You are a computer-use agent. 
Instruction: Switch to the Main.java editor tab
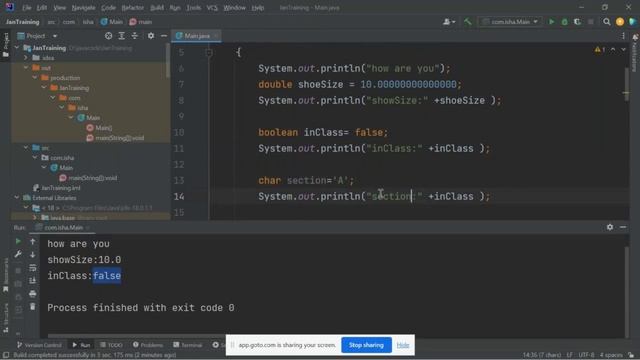pyautogui.click(x=197, y=36)
